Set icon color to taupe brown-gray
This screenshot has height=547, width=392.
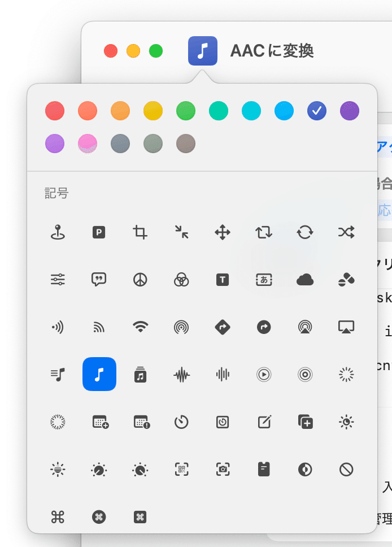[x=186, y=144]
